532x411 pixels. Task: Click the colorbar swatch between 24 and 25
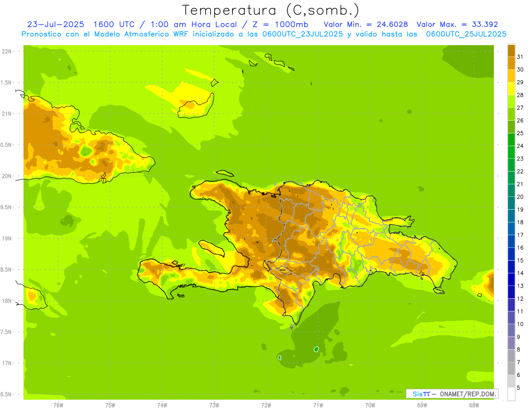511,140
